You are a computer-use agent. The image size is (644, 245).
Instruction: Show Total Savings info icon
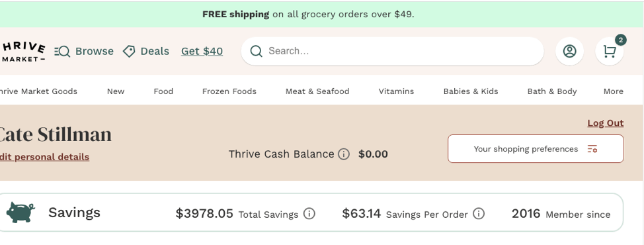[x=309, y=214]
